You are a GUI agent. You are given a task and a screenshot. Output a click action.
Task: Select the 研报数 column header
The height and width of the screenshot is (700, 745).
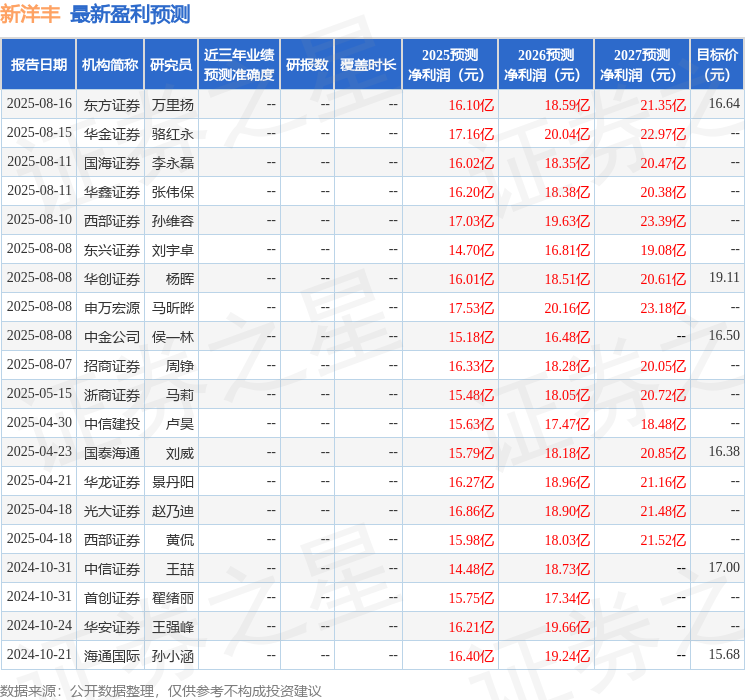[x=306, y=65]
